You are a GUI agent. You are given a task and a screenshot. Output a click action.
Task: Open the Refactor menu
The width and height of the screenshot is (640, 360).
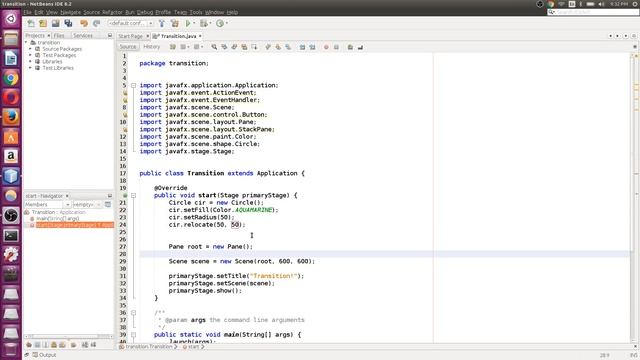coord(112,12)
